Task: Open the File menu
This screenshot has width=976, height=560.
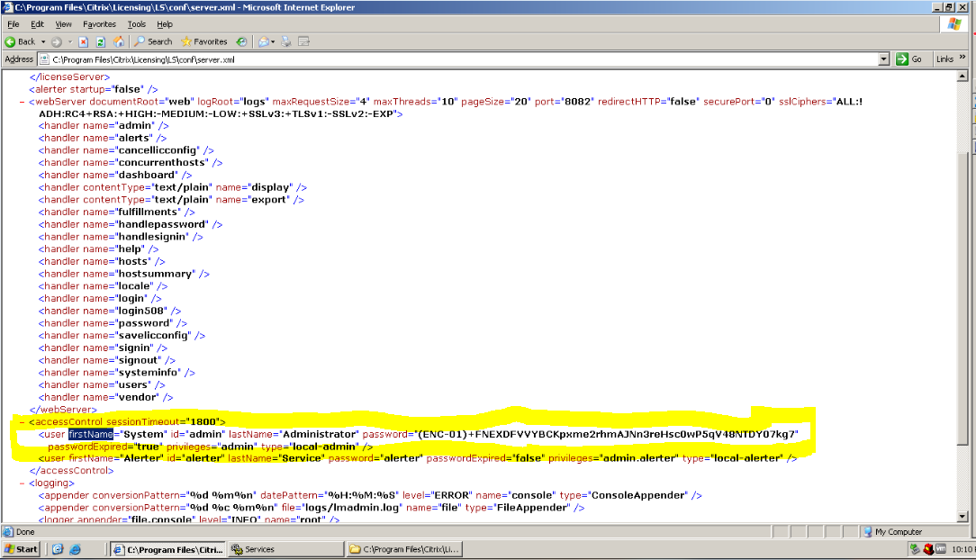Action: tap(14, 24)
